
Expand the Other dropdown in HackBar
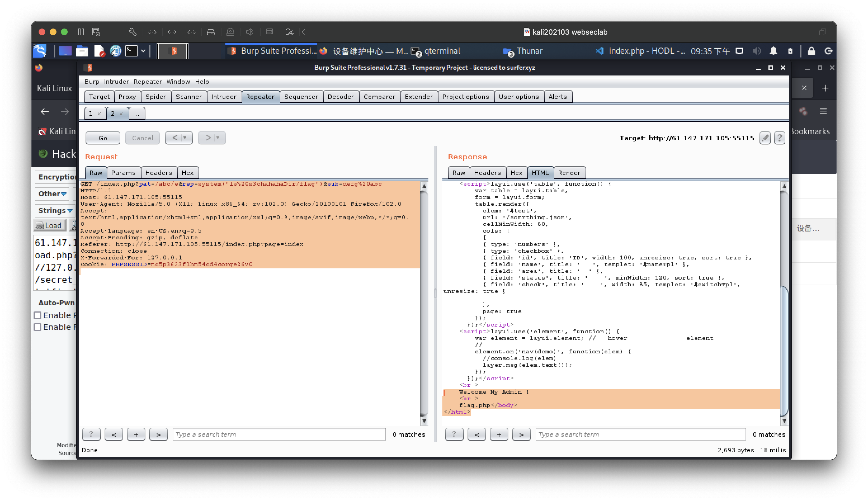coord(52,194)
